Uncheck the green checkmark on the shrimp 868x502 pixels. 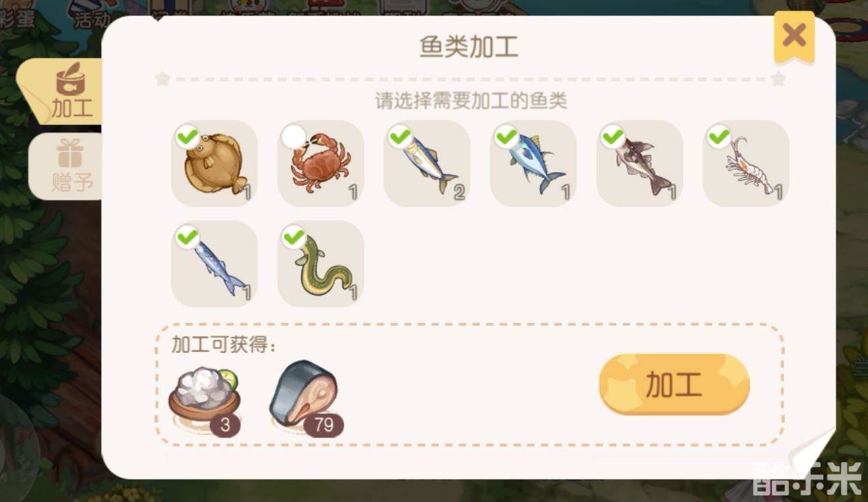tap(719, 137)
